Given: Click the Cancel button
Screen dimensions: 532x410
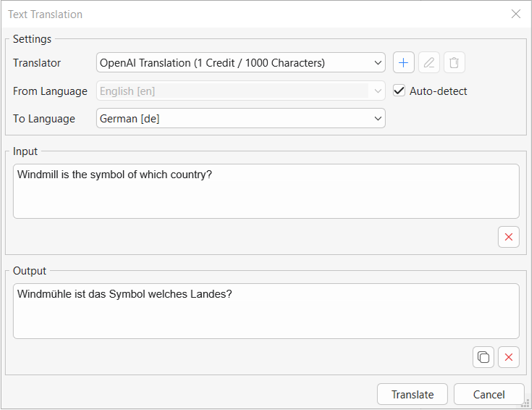Looking at the screenshot, I should (489, 394).
